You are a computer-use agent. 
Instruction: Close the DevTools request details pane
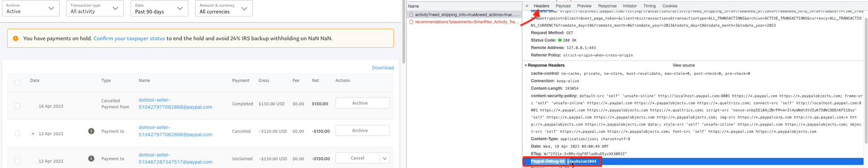click(x=527, y=6)
